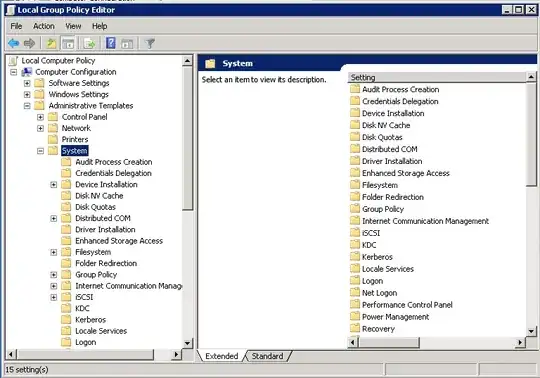Click settings list vertical scroll down arrow
The width and height of the screenshot is (540, 378).
531,331
